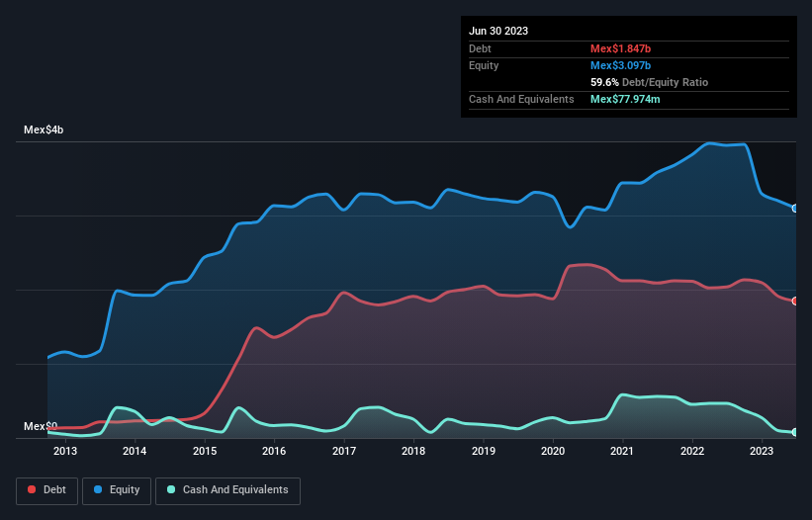The height and width of the screenshot is (520, 812).
Task: Click the 2022 x-axis label
Action: [x=692, y=451]
